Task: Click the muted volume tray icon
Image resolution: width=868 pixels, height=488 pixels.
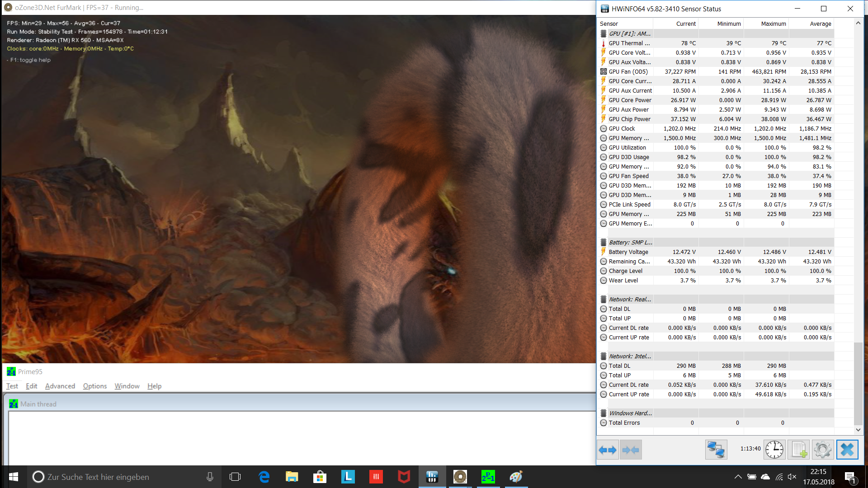Action: [x=792, y=477]
